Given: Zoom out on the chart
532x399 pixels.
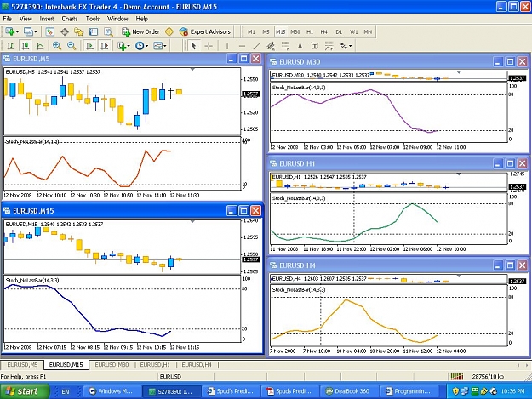Looking at the screenshot, I should coord(72,46).
